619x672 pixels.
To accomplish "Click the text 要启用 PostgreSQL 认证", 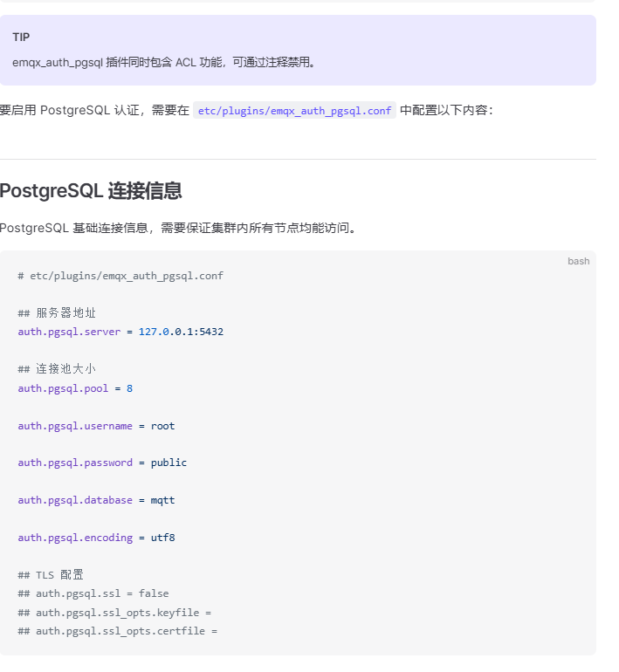I will (70, 111).
